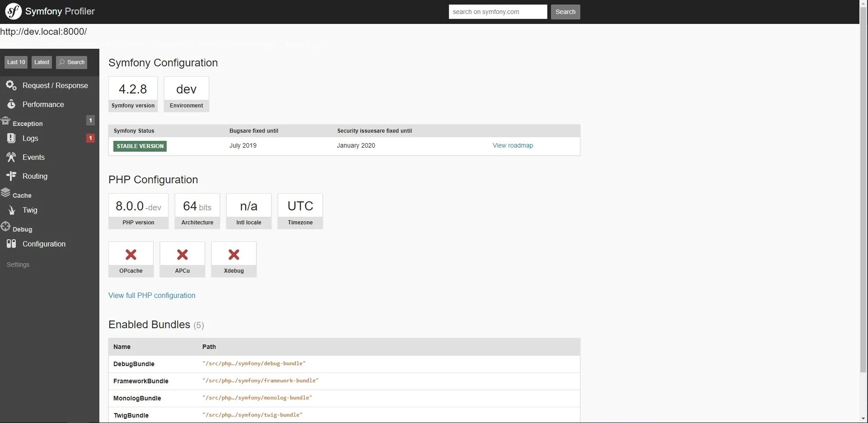
Task: Jump to the Latest profile
Action: point(42,62)
